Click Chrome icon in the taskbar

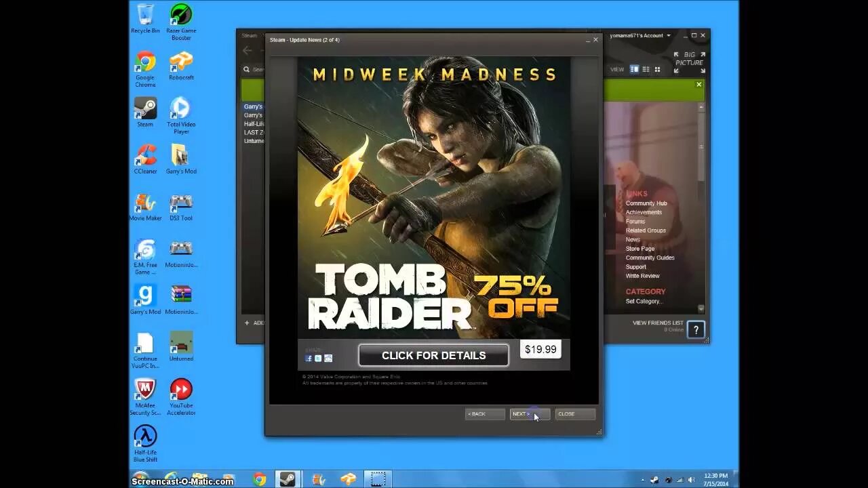click(x=260, y=479)
